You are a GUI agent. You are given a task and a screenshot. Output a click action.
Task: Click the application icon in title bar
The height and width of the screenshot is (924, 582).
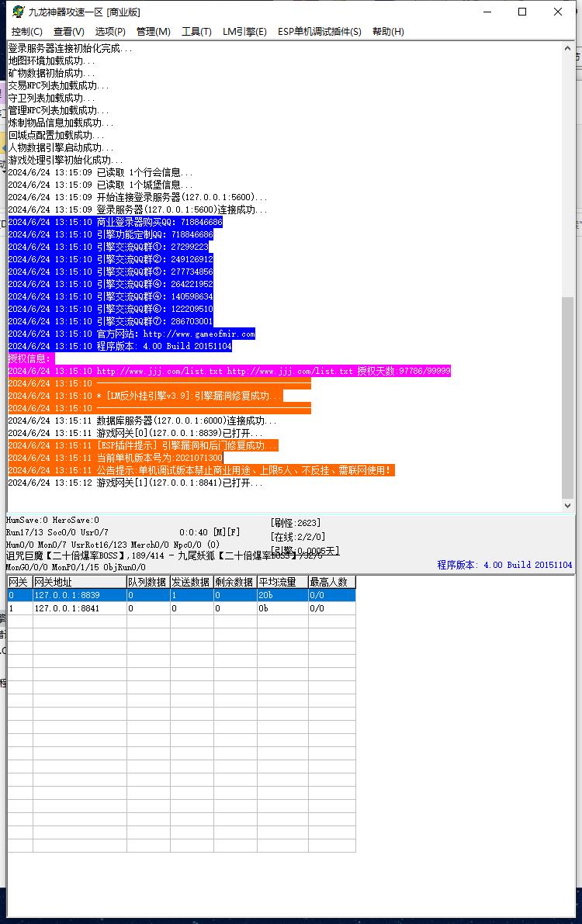tap(19, 12)
